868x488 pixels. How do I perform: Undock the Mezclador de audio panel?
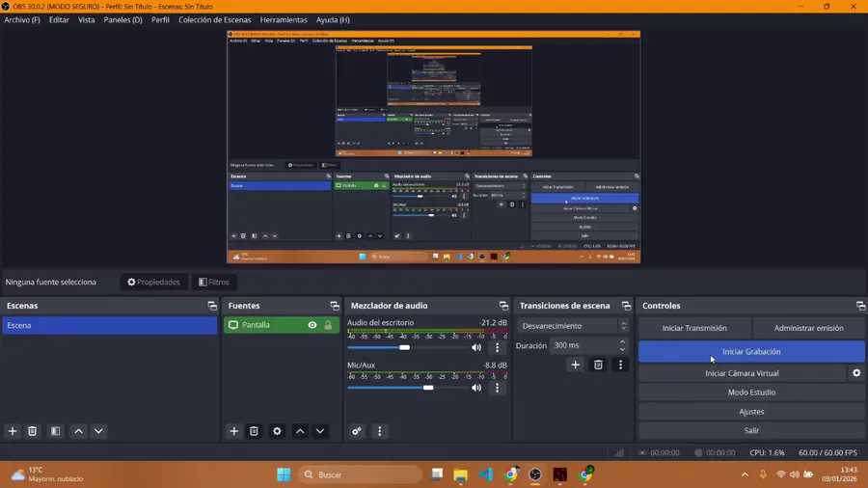[503, 306]
